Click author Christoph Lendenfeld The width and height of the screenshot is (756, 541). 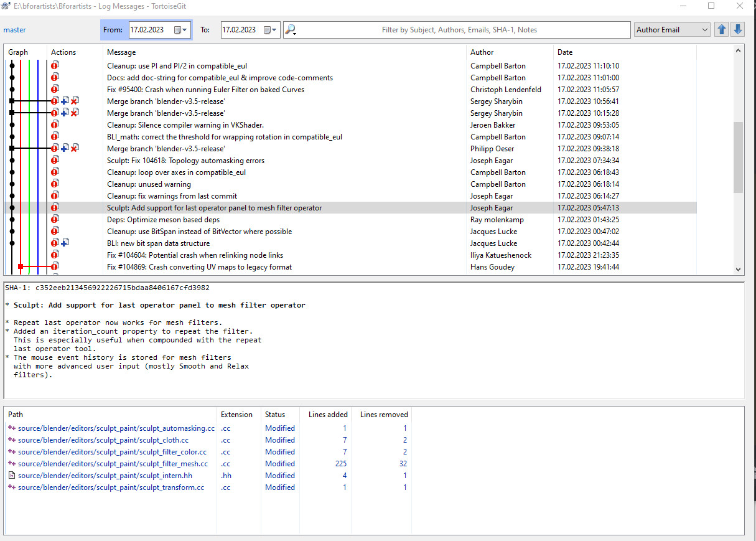click(x=506, y=89)
